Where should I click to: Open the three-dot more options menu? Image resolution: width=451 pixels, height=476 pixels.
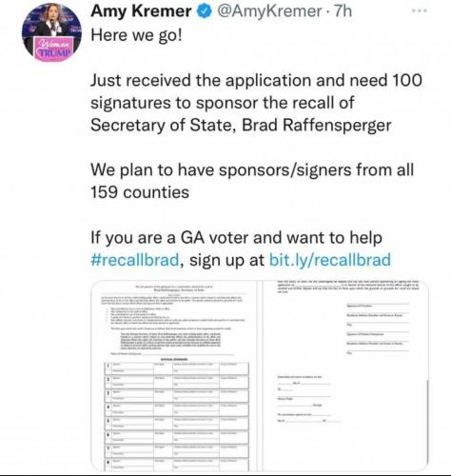tap(420, 10)
